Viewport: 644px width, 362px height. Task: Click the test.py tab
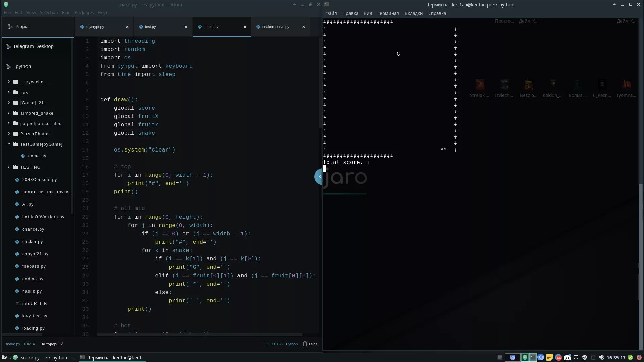(150, 26)
